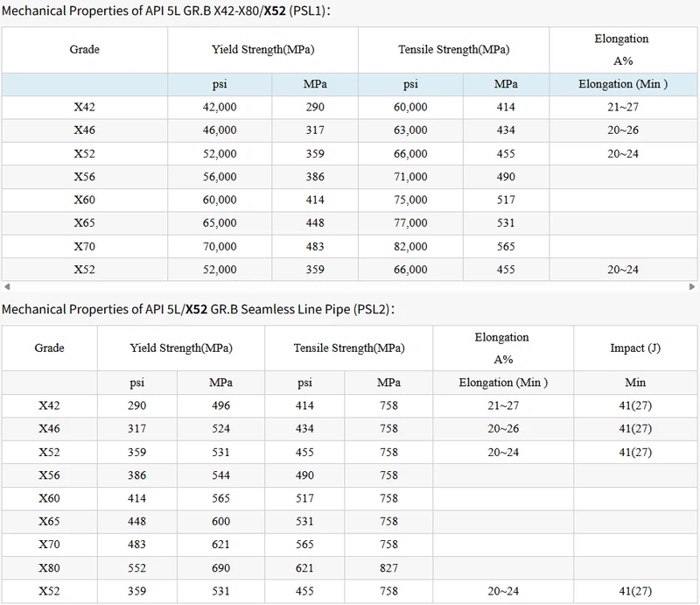Click the Impact (J) column header
This screenshot has width=700, height=605.
click(x=634, y=347)
